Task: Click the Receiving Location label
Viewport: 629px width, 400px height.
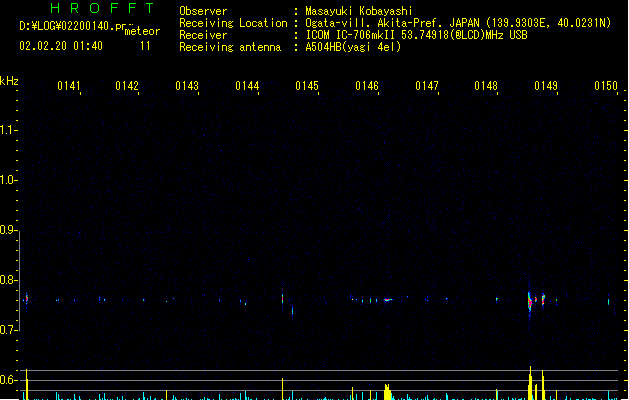Action: (x=233, y=23)
